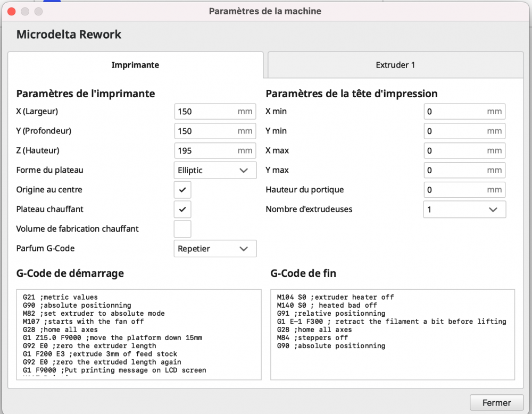Click the X min input field
Image resolution: width=532 pixels, height=414 pixels.
pos(464,112)
